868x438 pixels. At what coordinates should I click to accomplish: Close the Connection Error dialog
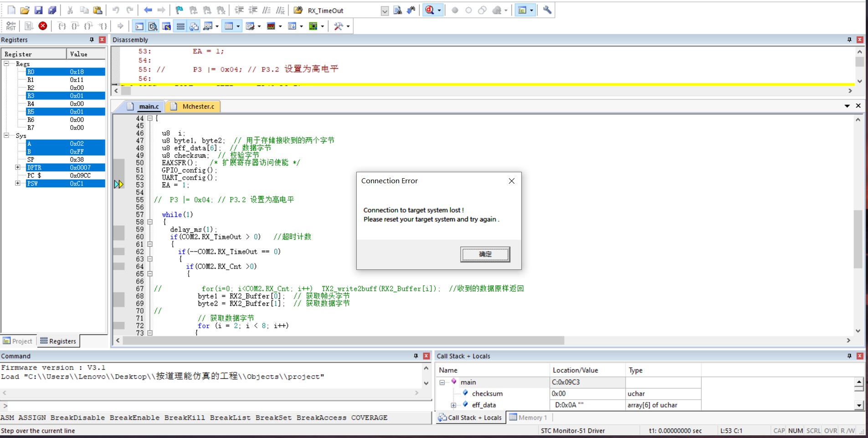(512, 181)
